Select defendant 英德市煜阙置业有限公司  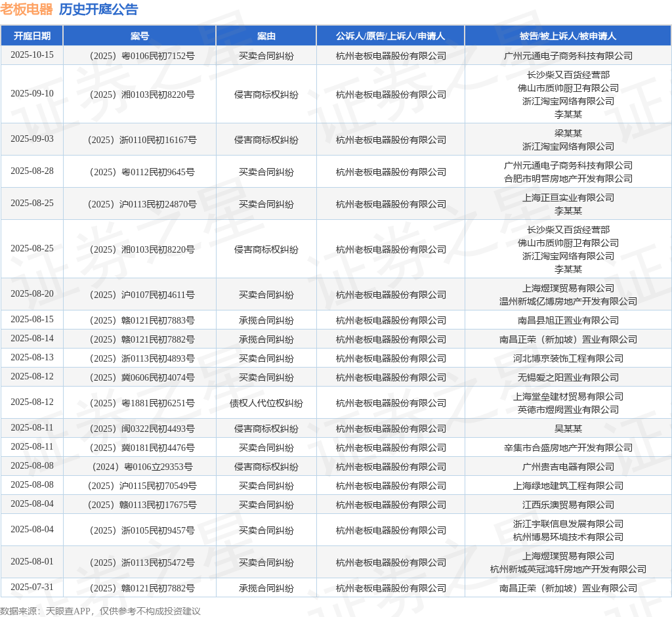[x=568, y=410]
